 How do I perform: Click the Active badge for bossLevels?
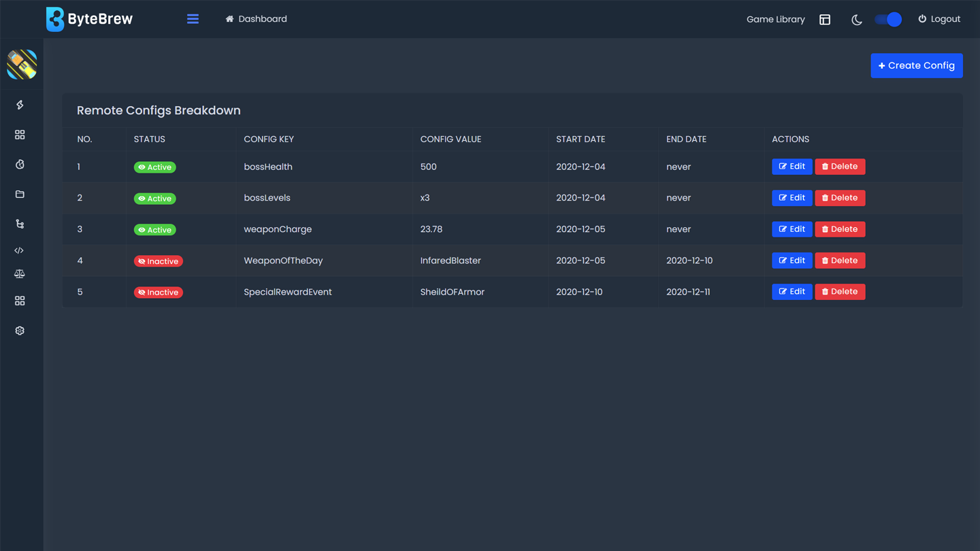(155, 199)
